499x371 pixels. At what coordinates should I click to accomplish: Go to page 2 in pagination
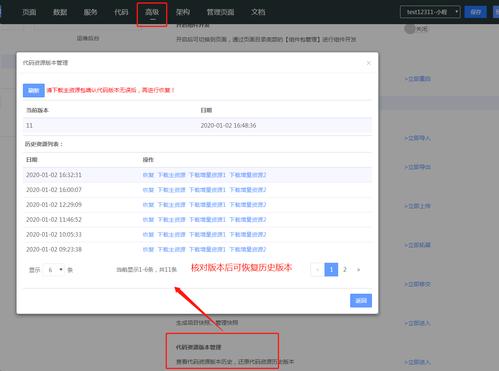coord(345,270)
